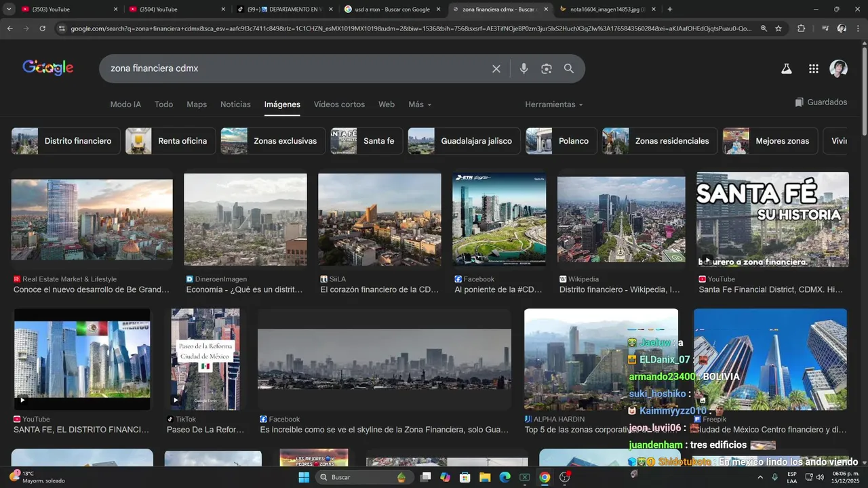Select the Zonas exclusivas suggestion chip
Viewport: 868px width, 488px height.
[x=273, y=141]
